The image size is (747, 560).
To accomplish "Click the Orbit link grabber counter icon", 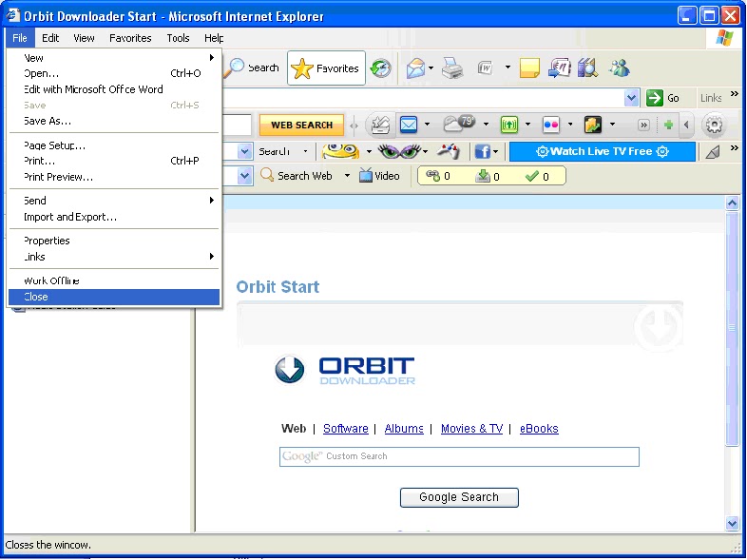I will 437,176.
